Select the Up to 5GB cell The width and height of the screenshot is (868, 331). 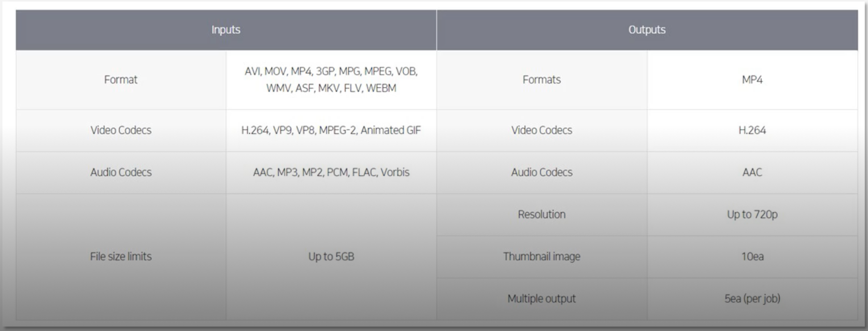[x=331, y=257]
